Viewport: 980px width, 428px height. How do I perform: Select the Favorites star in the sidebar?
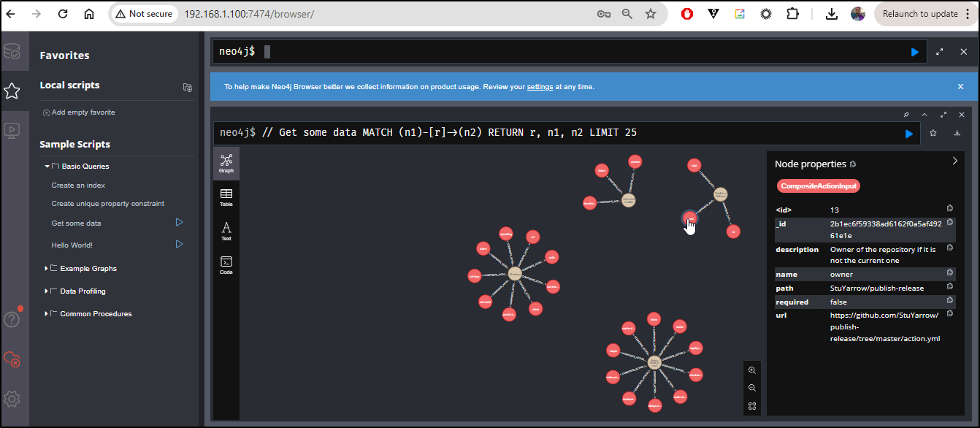[x=12, y=91]
